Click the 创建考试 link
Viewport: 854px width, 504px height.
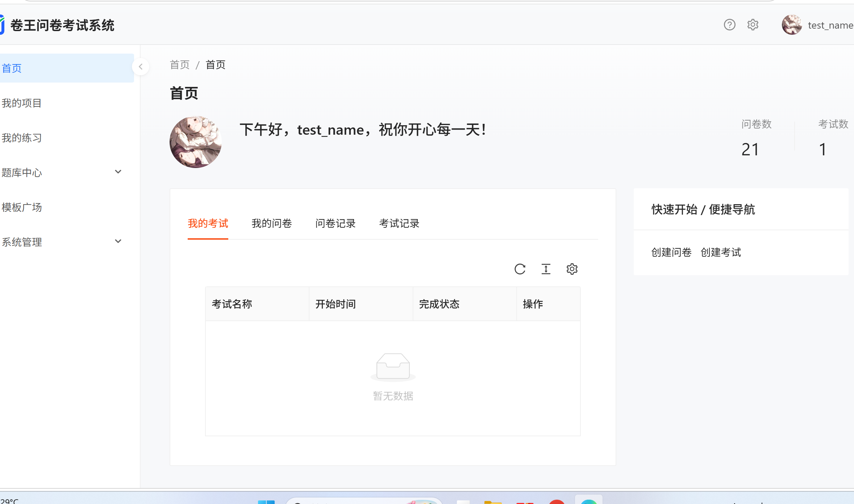click(x=721, y=252)
